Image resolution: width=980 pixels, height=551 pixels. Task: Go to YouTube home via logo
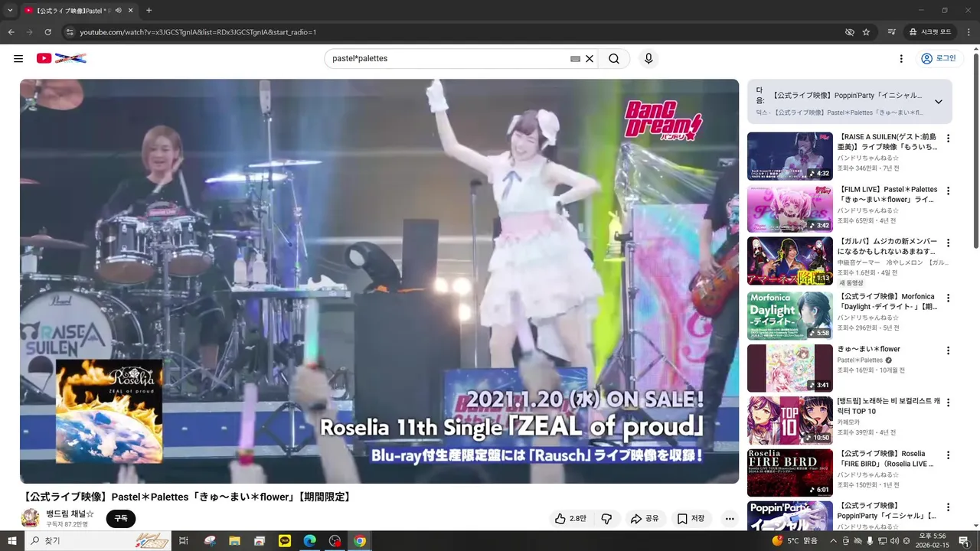[x=61, y=58]
